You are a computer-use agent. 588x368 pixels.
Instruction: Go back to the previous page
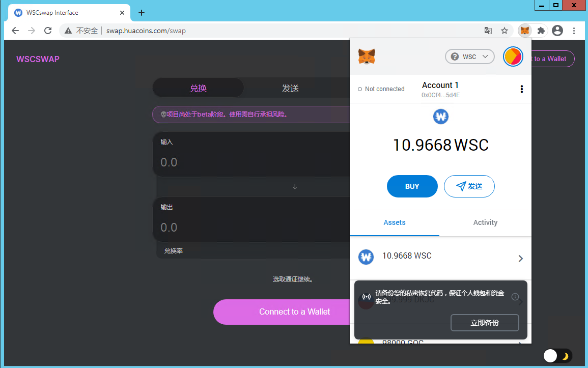tap(15, 31)
